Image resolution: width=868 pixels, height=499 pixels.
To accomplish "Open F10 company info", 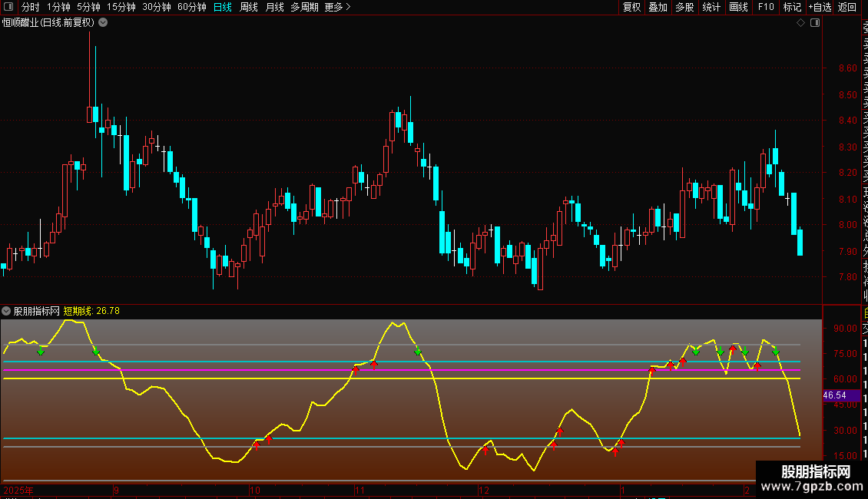I will pos(766,7).
